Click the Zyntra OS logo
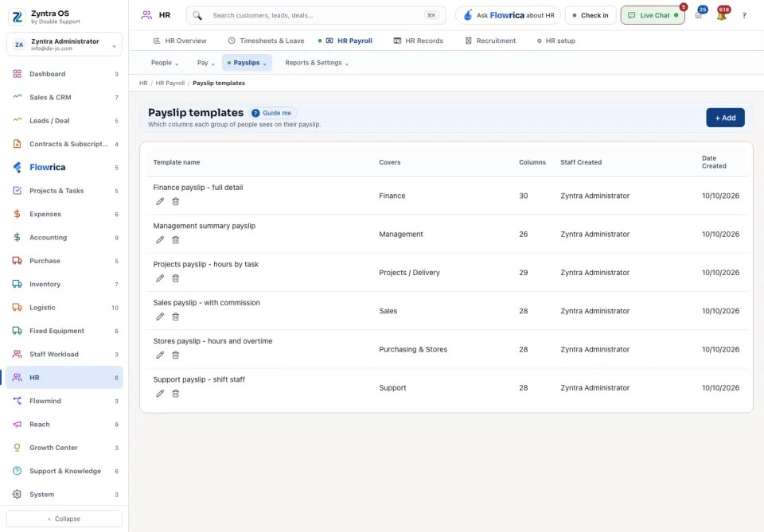This screenshot has width=764, height=532. pyautogui.click(x=18, y=17)
